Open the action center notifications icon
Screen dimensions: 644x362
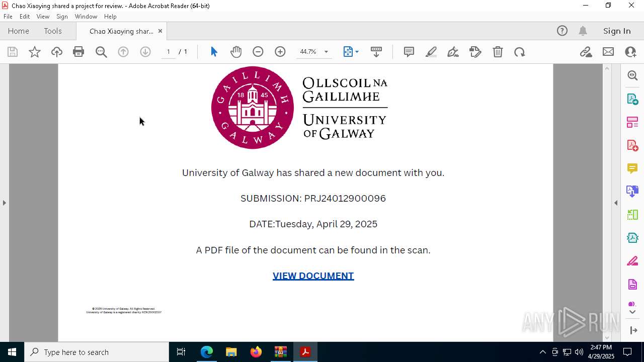tap(627, 352)
